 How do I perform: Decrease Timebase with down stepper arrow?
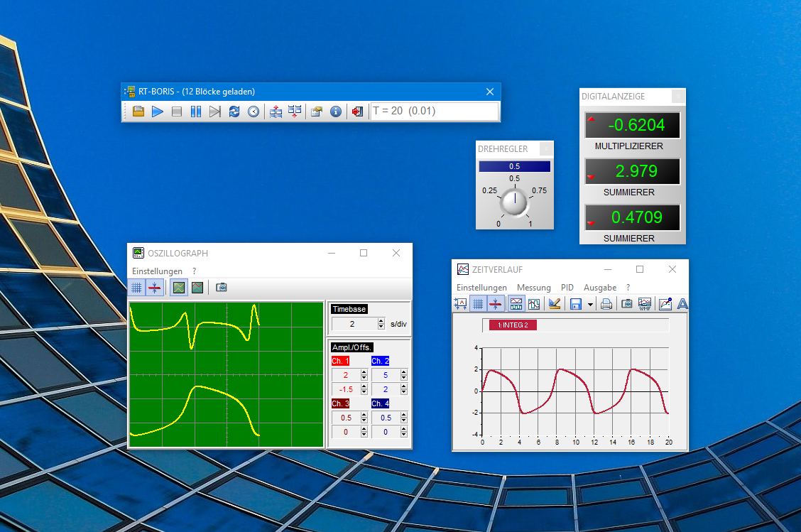point(381,327)
